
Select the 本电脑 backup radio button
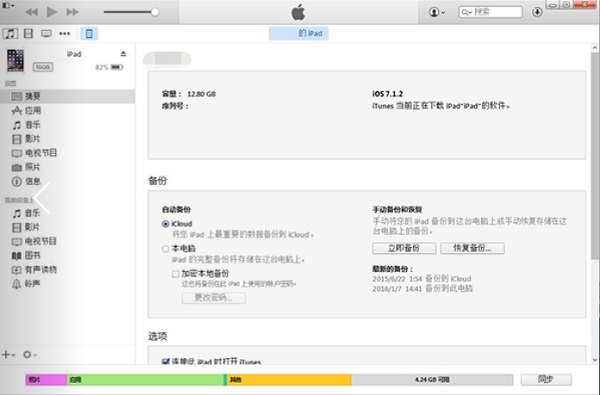click(165, 249)
